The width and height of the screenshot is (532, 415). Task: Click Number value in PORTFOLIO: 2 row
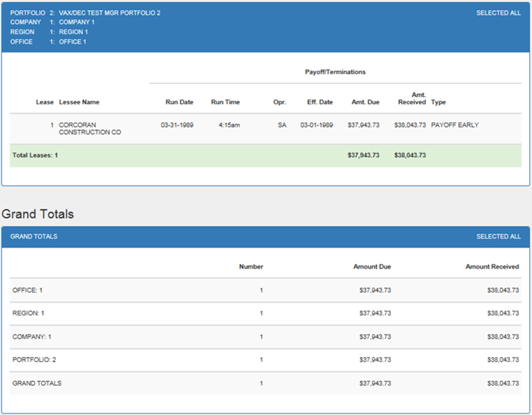[261, 360]
